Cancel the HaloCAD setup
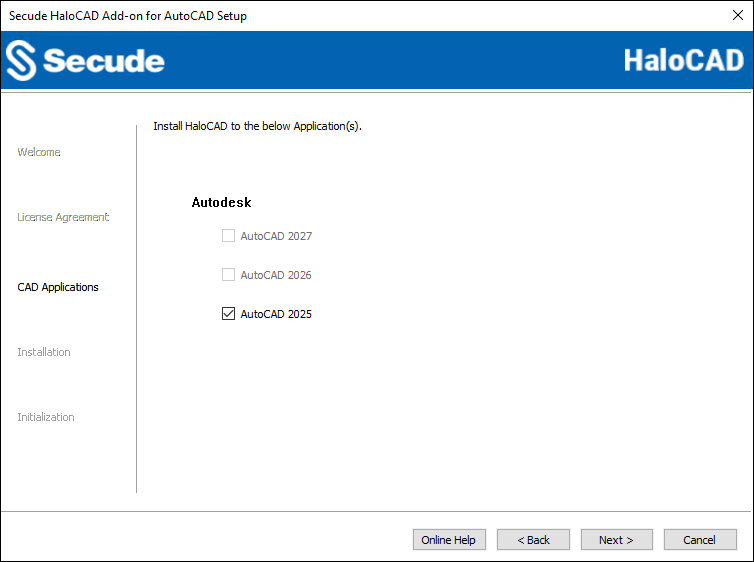This screenshot has height=562, width=754. [x=700, y=539]
